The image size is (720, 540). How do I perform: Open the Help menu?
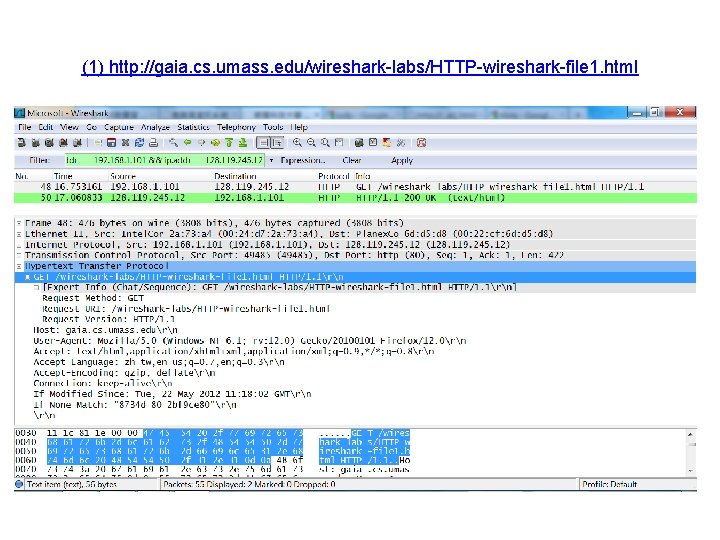point(298,127)
